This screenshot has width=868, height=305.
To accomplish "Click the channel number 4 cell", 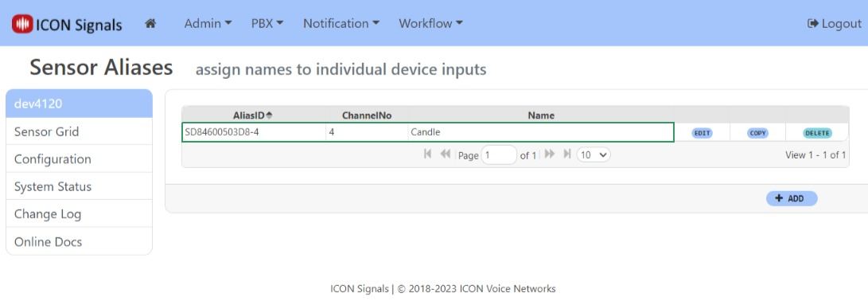I will [367, 132].
